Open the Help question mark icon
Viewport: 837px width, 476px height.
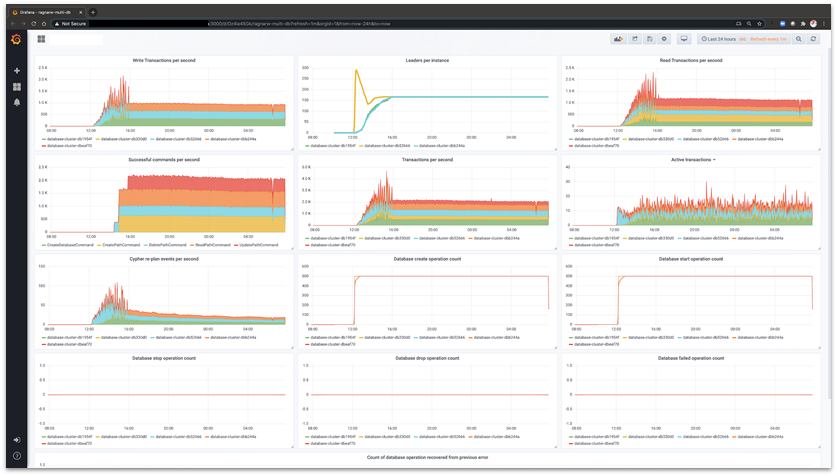pos(17,456)
